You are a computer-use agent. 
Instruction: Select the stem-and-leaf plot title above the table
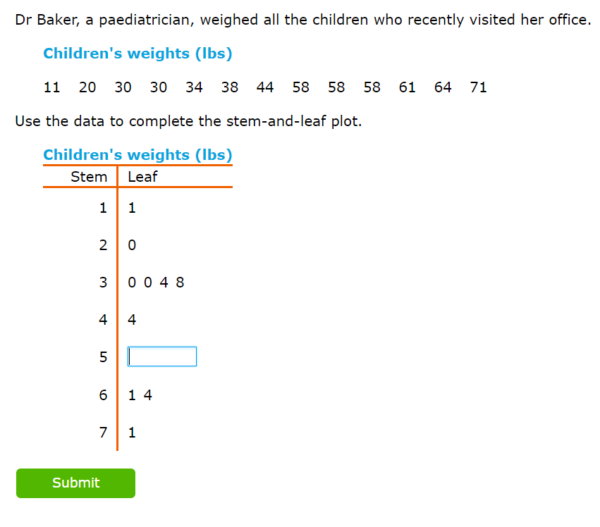point(137,155)
